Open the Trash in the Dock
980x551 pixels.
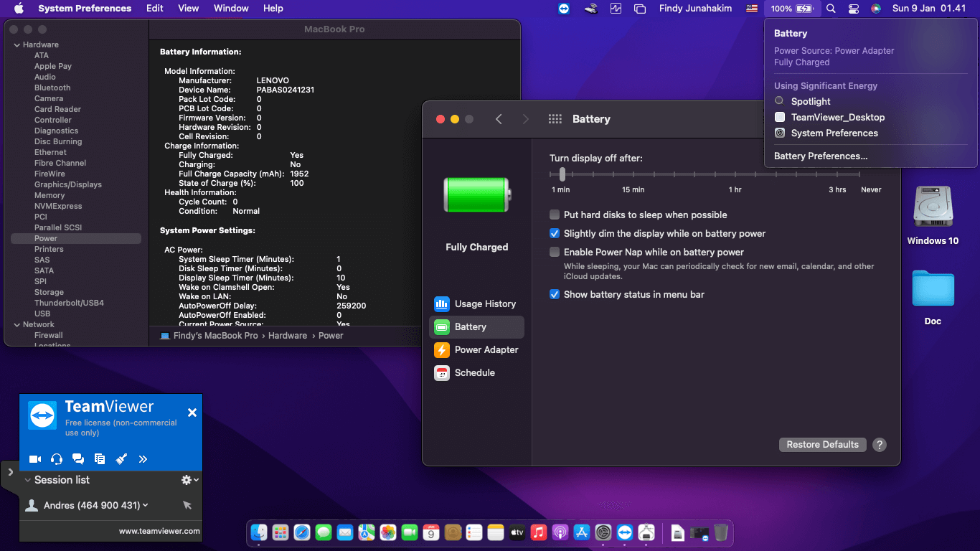pos(721,532)
